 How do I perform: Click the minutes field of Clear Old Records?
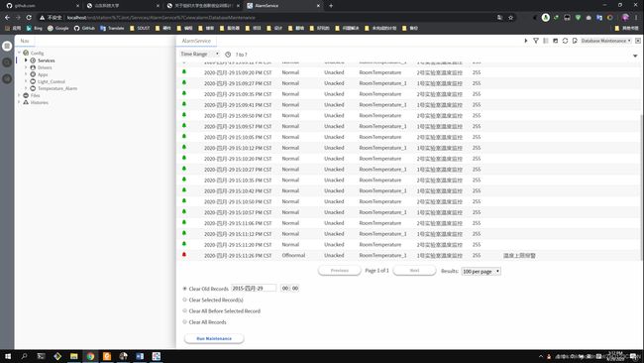coord(295,289)
